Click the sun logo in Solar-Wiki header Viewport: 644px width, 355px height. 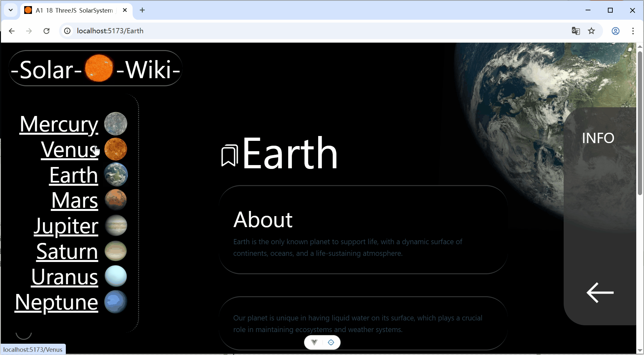click(99, 68)
